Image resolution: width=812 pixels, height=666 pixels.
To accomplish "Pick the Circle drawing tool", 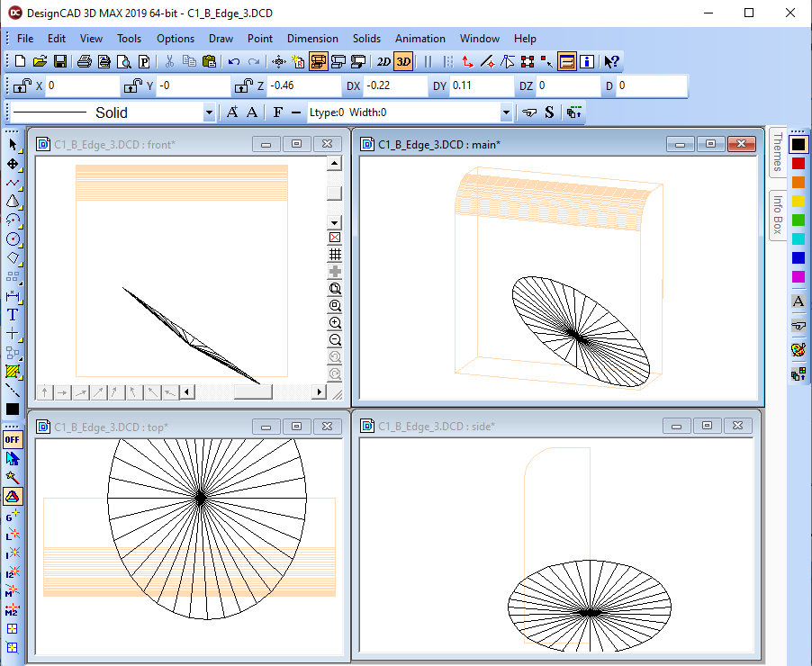I will 13,239.
